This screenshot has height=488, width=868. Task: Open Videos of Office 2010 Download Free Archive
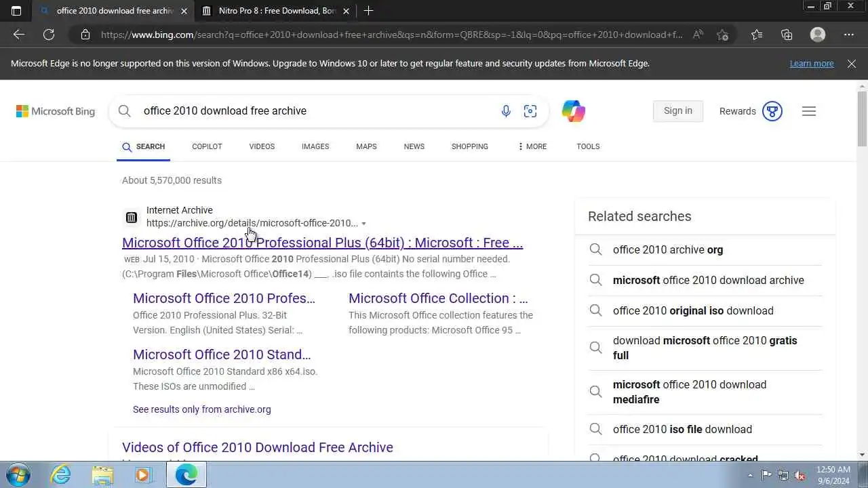coord(258,447)
